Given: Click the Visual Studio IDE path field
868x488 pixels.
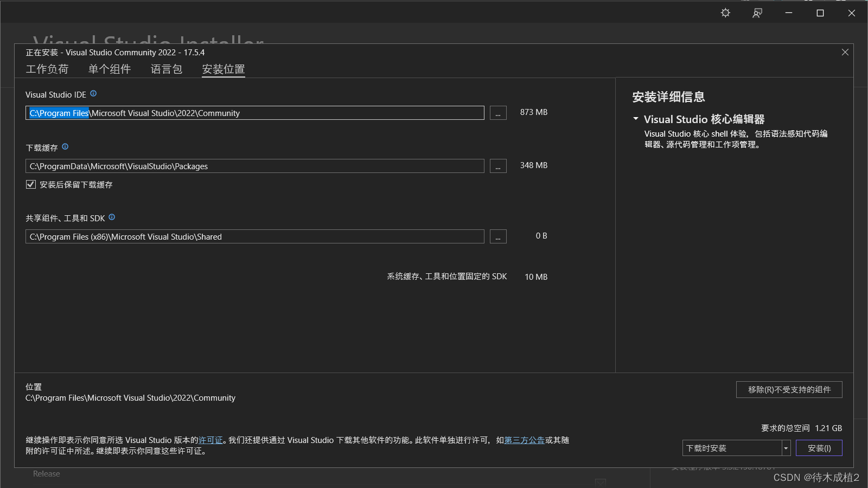Looking at the screenshot, I should click(255, 113).
